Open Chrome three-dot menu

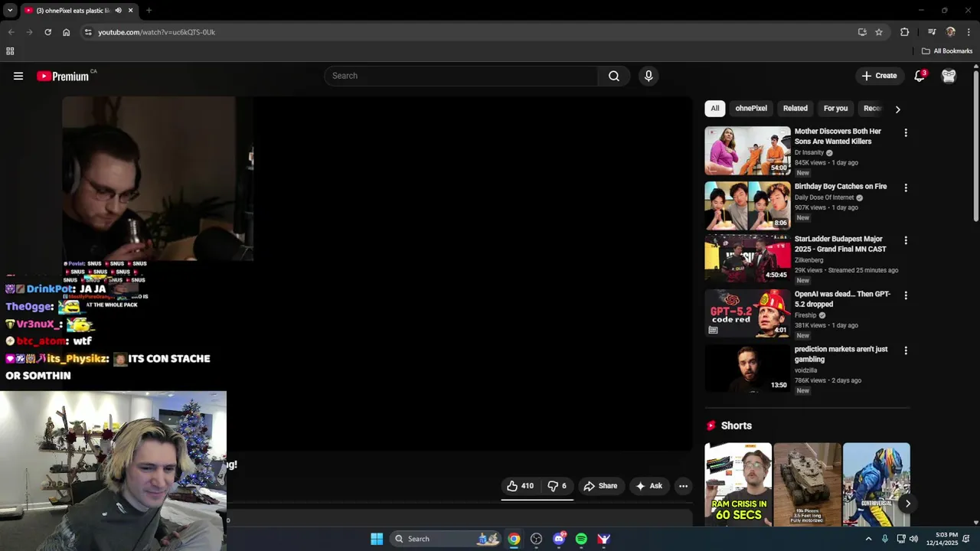(969, 32)
